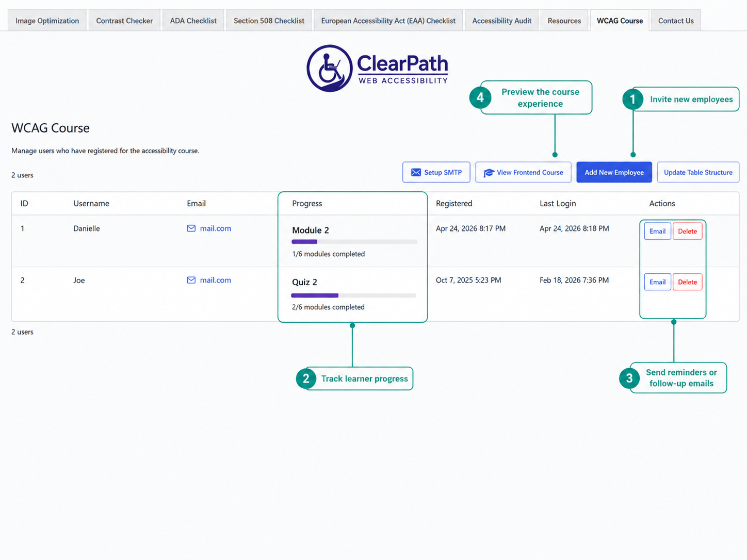Go to Section 508 Checklist tab
Image resolution: width=747 pixels, height=560 pixels.
point(269,21)
